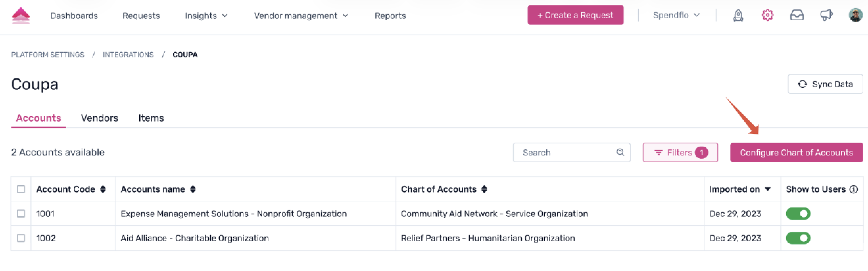Switch to the Vendors tab

(x=99, y=118)
